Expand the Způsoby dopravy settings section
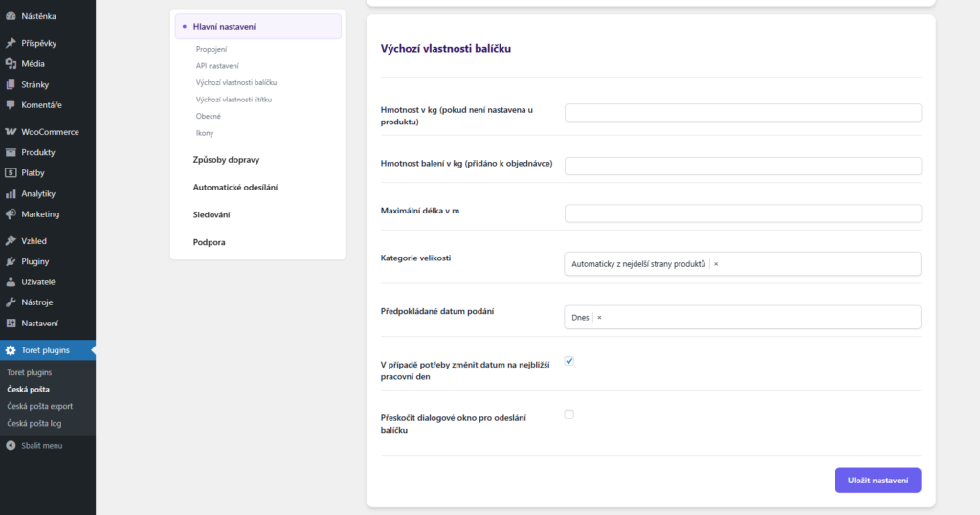The image size is (980, 515). [226, 160]
